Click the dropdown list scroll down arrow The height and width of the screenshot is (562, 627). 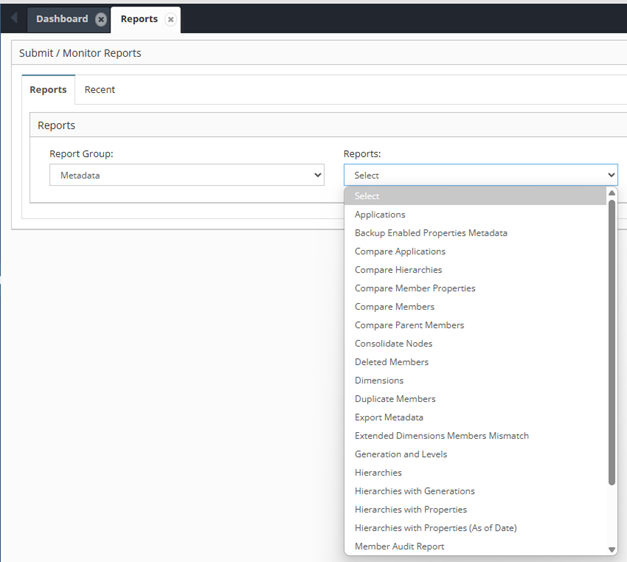point(612,550)
